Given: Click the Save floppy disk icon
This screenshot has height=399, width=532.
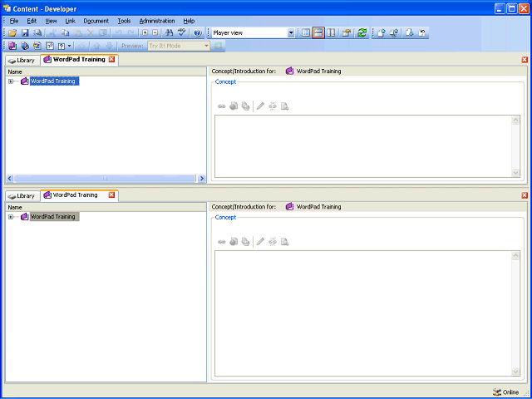Looking at the screenshot, I should 25,33.
